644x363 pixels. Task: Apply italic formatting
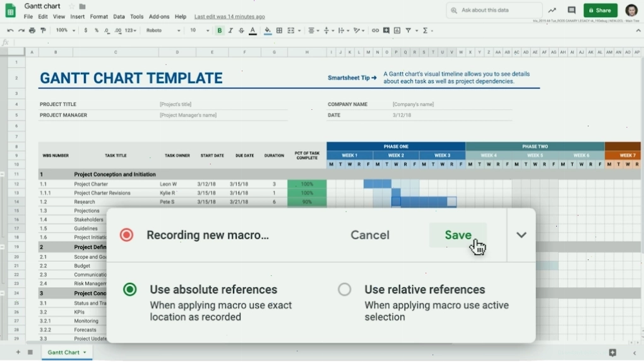point(230,30)
